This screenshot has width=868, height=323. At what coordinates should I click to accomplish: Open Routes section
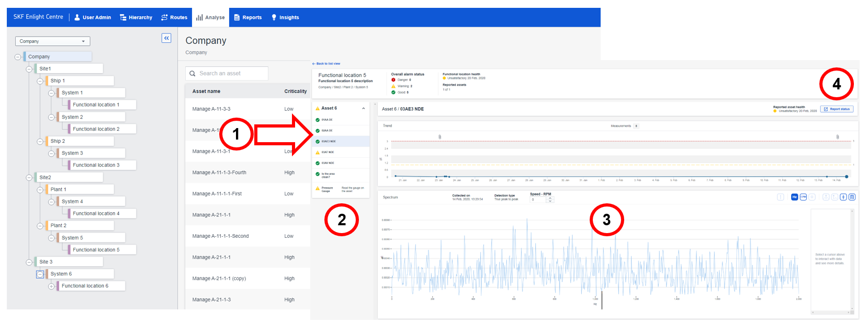(x=174, y=17)
